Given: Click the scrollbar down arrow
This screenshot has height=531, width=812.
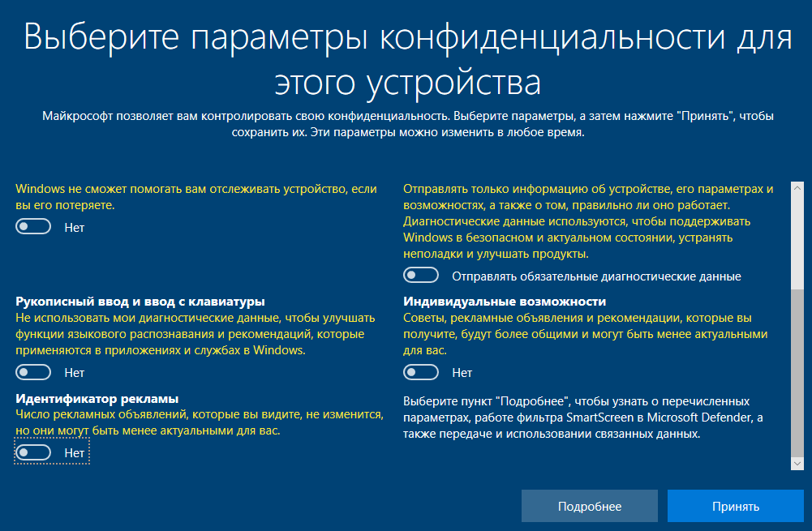Looking at the screenshot, I should (797, 463).
